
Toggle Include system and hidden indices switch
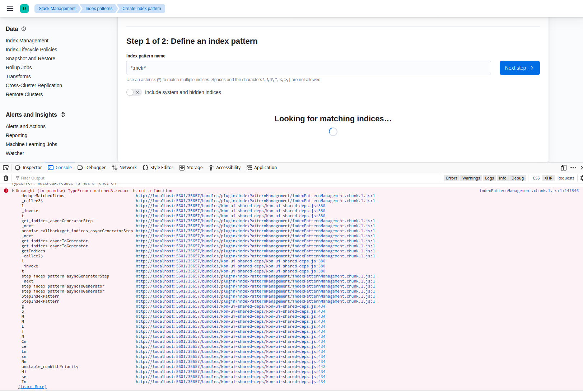click(x=134, y=92)
